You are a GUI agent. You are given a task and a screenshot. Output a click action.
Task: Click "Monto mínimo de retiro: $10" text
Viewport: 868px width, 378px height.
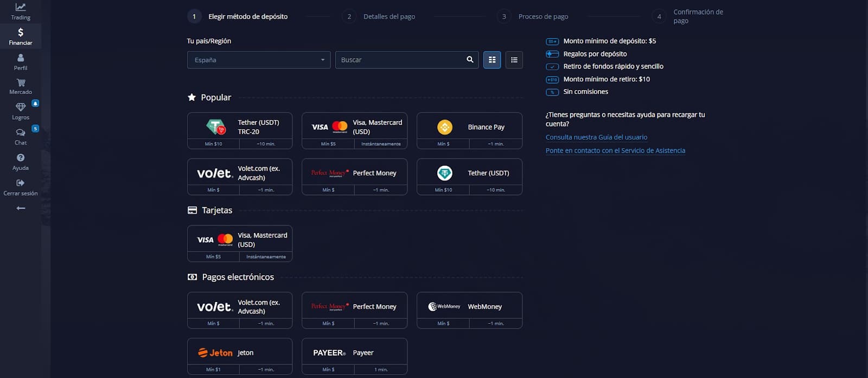click(x=607, y=79)
